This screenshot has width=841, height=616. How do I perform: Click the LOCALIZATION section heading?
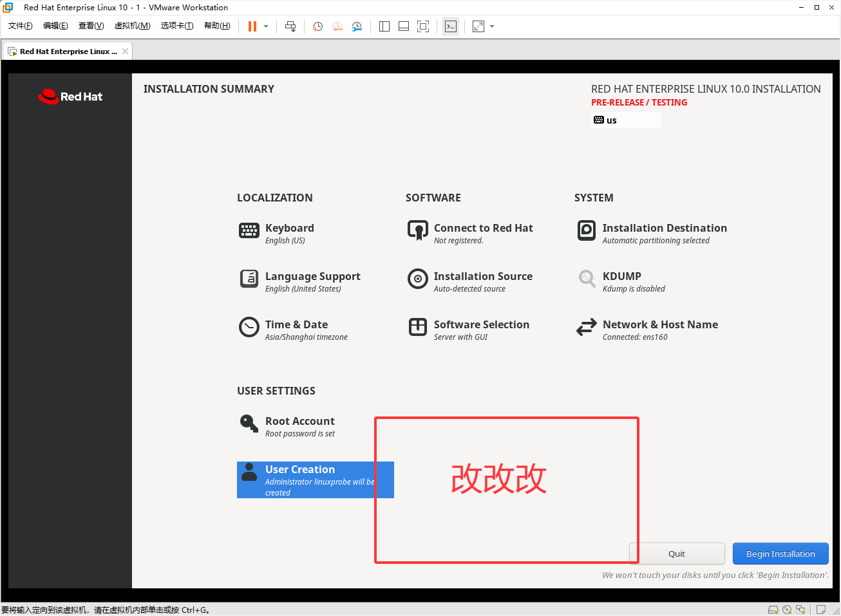click(x=275, y=198)
